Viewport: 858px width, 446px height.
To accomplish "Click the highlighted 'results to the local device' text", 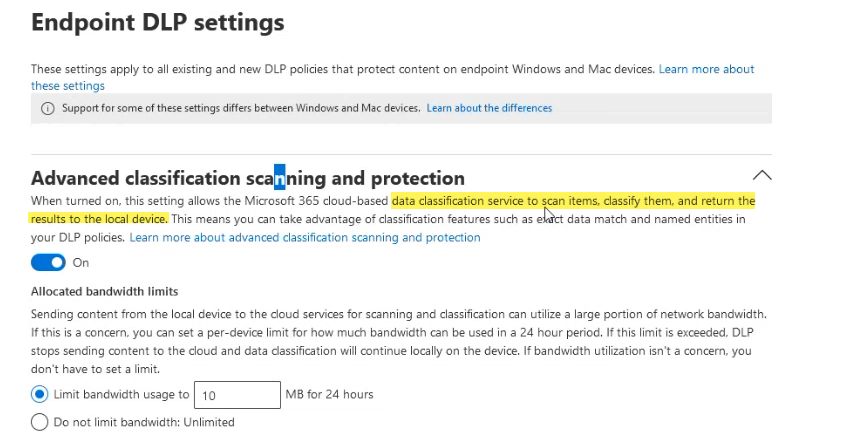I will point(98,219).
